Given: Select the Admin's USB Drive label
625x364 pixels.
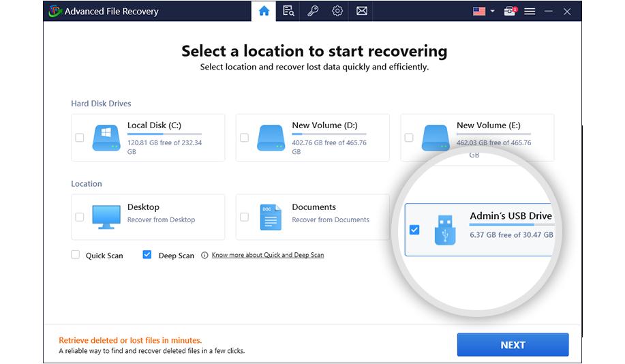Looking at the screenshot, I should pos(511,215).
